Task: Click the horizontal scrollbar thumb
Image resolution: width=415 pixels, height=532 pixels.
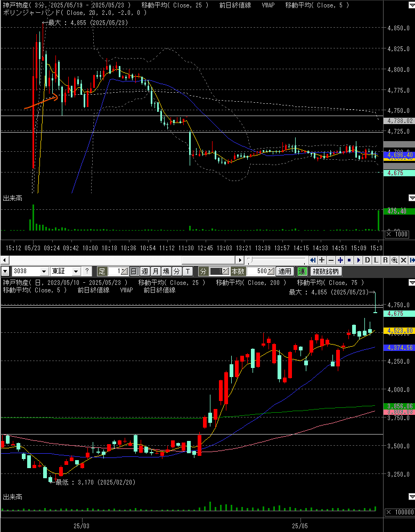Action: (209, 260)
